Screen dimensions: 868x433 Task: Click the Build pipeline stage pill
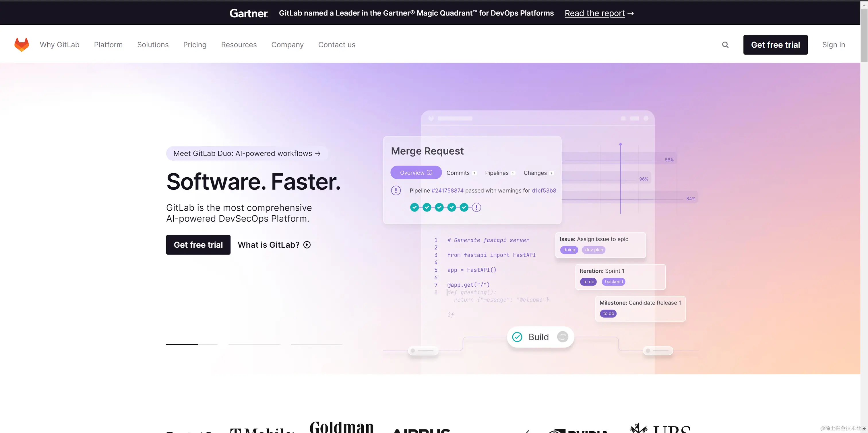(540, 337)
